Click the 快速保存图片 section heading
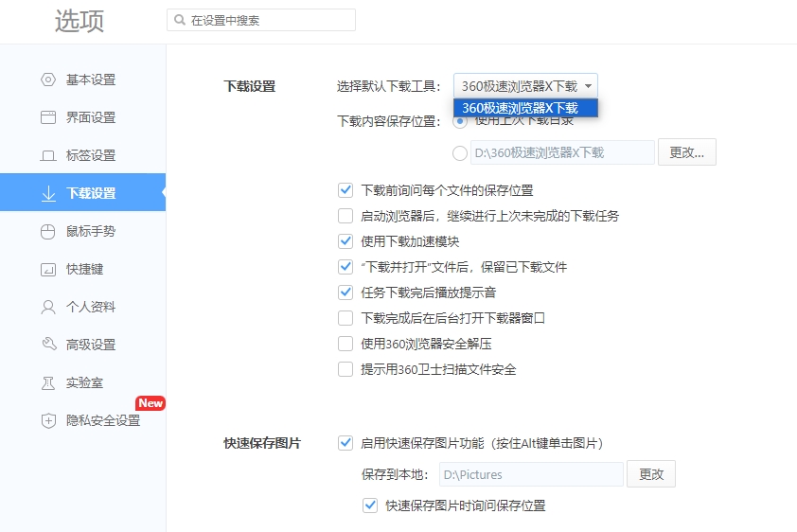This screenshot has height=532, width=797. (x=262, y=443)
